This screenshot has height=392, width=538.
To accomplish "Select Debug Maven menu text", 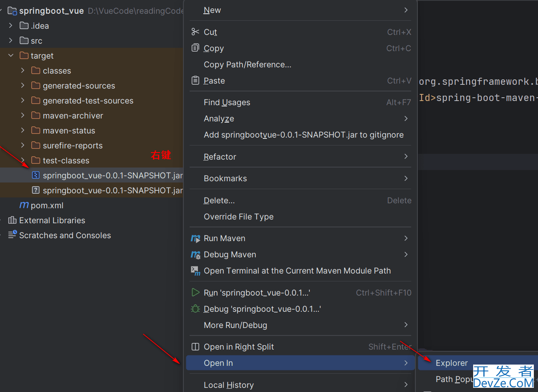I will pyautogui.click(x=230, y=254).
